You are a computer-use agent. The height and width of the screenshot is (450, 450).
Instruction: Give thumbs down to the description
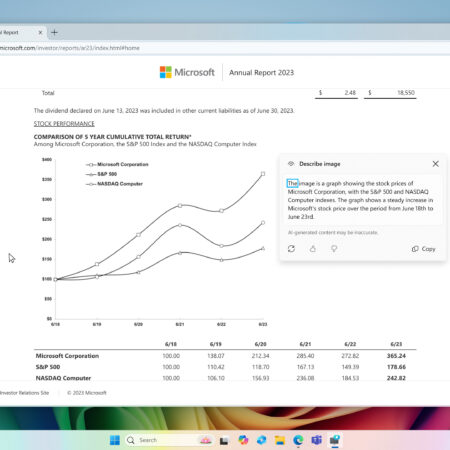click(334, 249)
